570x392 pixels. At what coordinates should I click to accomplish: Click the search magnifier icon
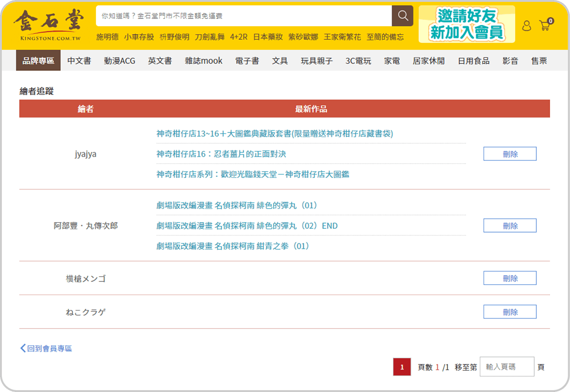point(402,16)
